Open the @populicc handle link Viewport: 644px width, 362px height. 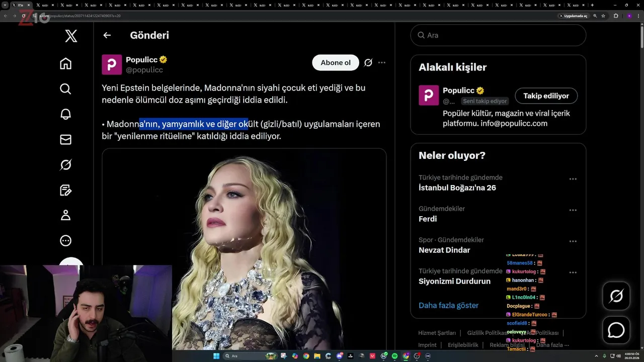pos(144,70)
